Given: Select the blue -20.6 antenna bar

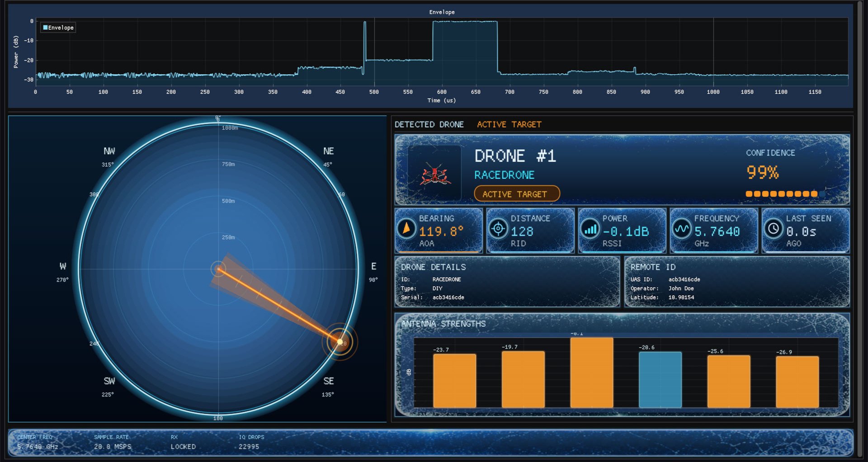Looking at the screenshot, I should (x=660, y=380).
